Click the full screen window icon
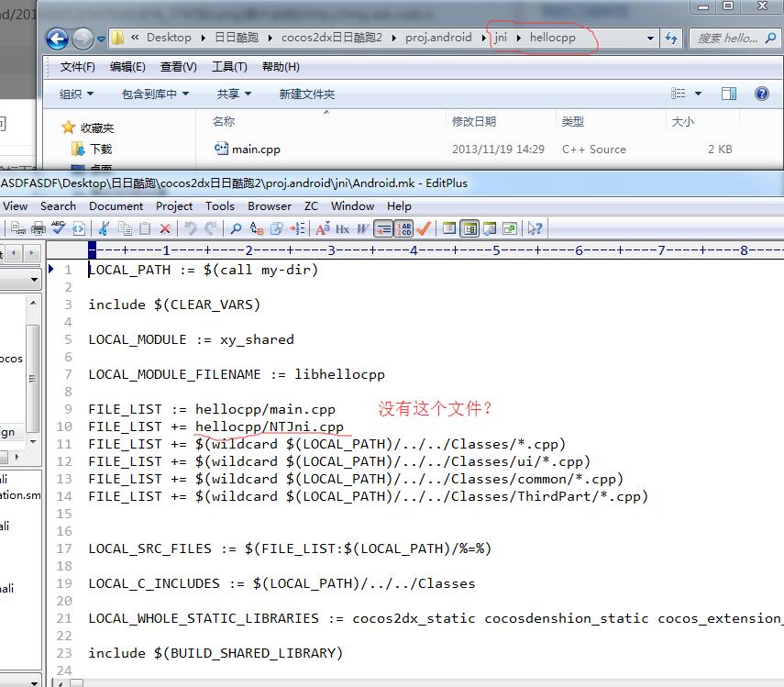The height and width of the screenshot is (687, 784). pyautogui.click(x=510, y=228)
